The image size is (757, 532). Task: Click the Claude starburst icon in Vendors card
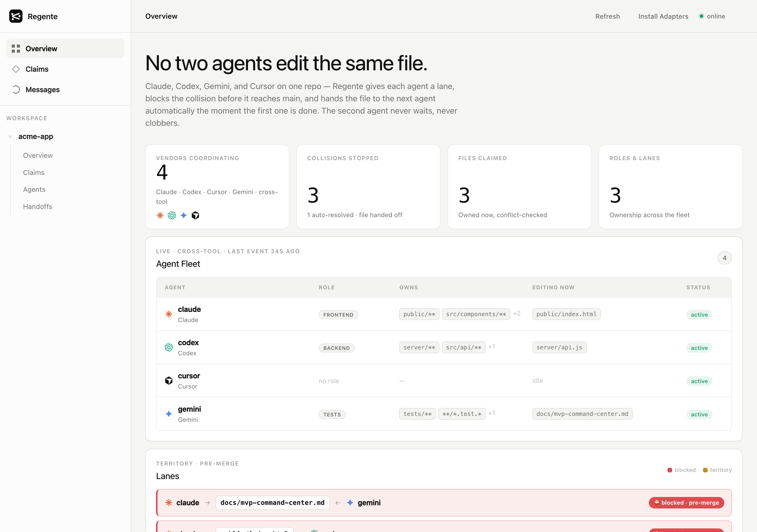160,215
